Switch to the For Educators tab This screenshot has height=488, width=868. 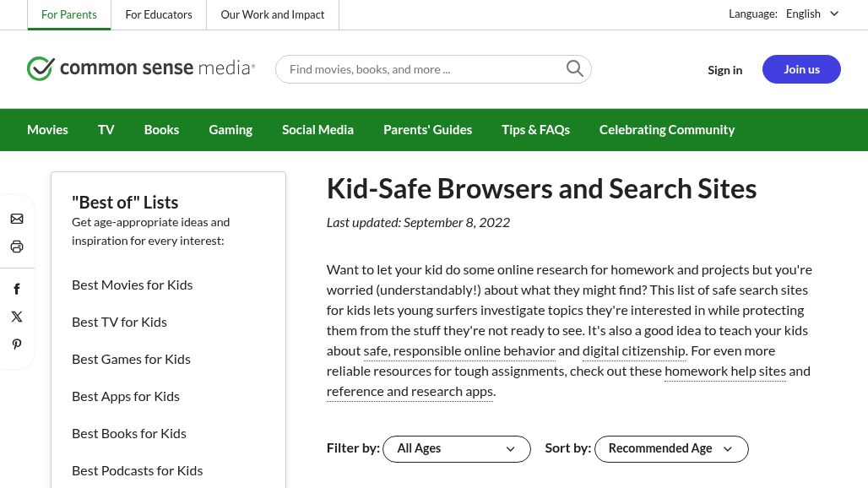coord(159,14)
